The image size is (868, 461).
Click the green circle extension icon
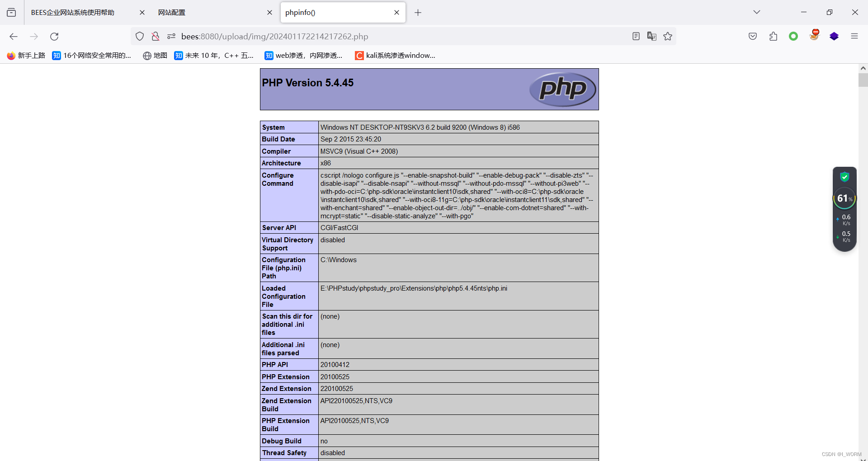[x=793, y=36]
